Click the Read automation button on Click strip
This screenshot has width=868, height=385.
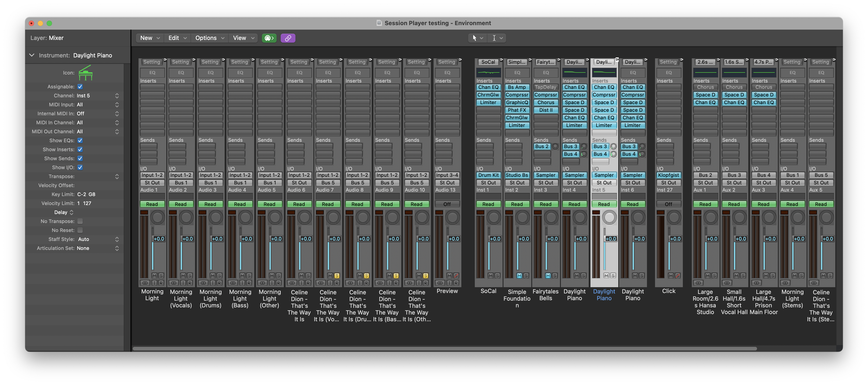pyautogui.click(x=668, y=204)
